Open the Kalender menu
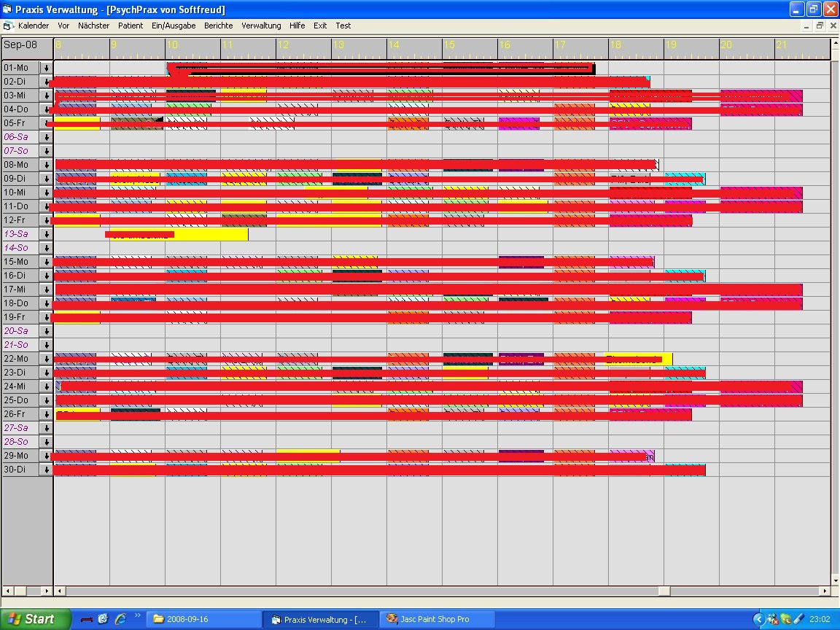The width and height of the screenshot is (840, 630). (34, 26)
